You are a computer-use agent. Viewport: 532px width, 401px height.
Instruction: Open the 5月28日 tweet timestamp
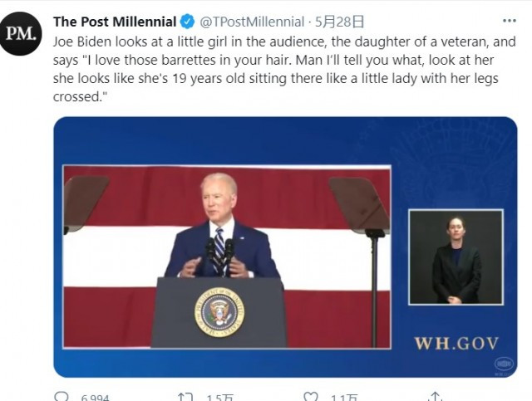point(340,22)
